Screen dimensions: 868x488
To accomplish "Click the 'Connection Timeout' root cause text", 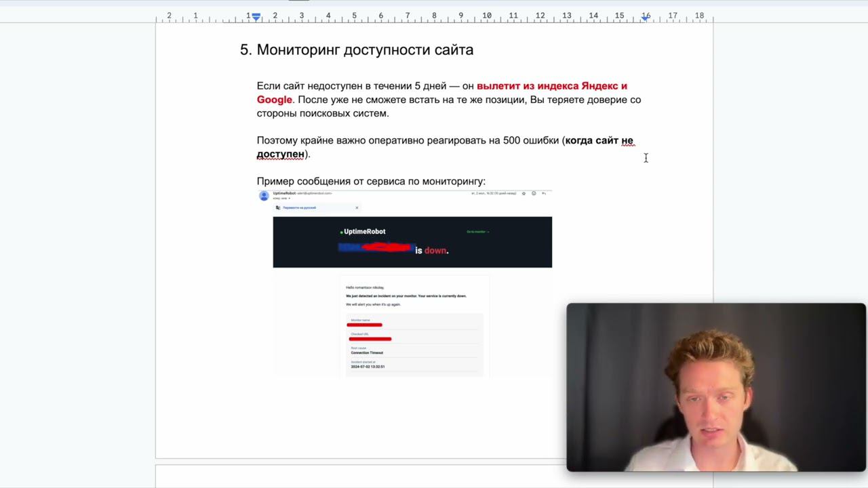I will pyautogui.click(x=367, y=353).
